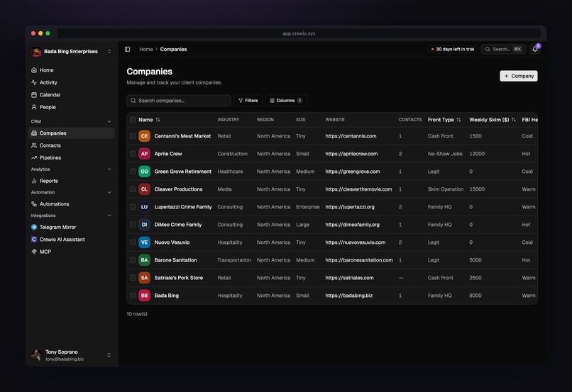Check the Aprile Crew row
This screenshot has width=572, height=392.
[133, 154]
